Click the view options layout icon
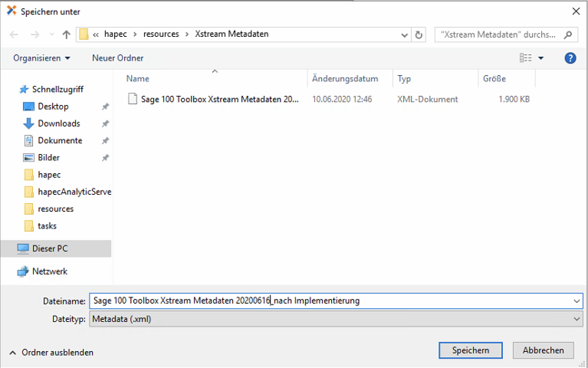Screen dimensions: 588x368 (x=526, y=58)
